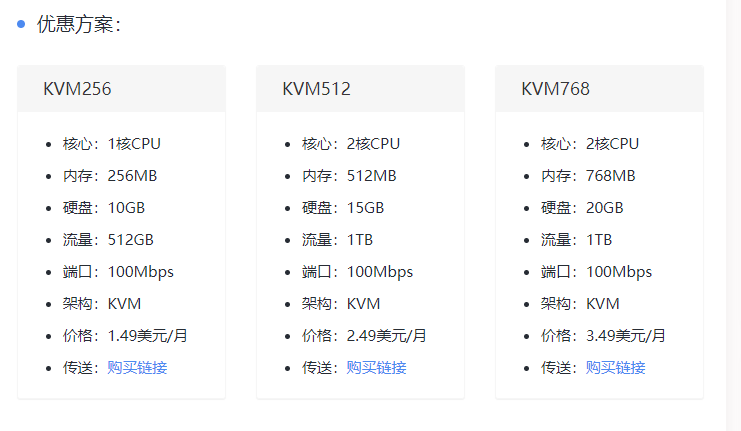Click the KVM768 plan header

pyautogui.click(x=555, y=89)
